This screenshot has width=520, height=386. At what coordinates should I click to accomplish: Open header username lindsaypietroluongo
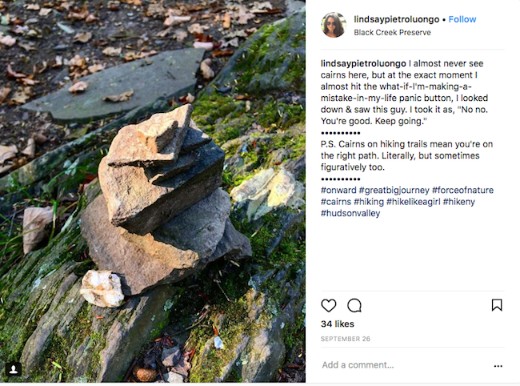pos(396,19)
